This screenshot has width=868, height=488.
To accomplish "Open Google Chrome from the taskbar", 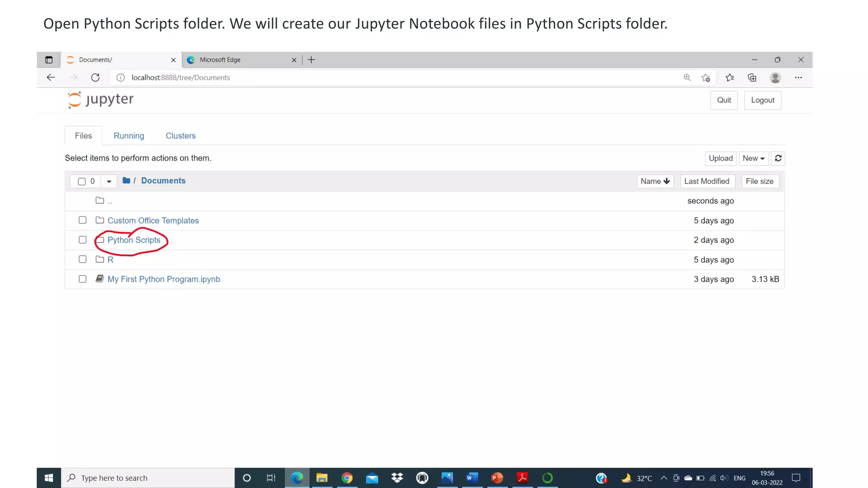I will coord(347,478).
